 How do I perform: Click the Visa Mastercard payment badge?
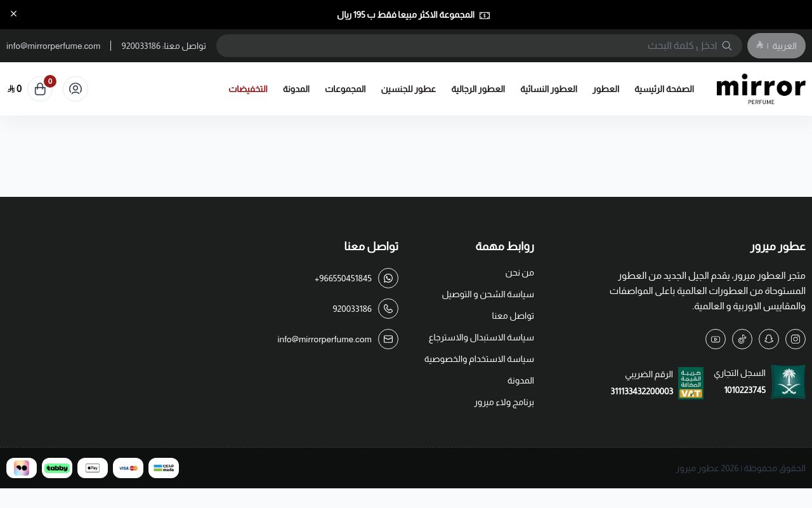(x=128, y=468)
